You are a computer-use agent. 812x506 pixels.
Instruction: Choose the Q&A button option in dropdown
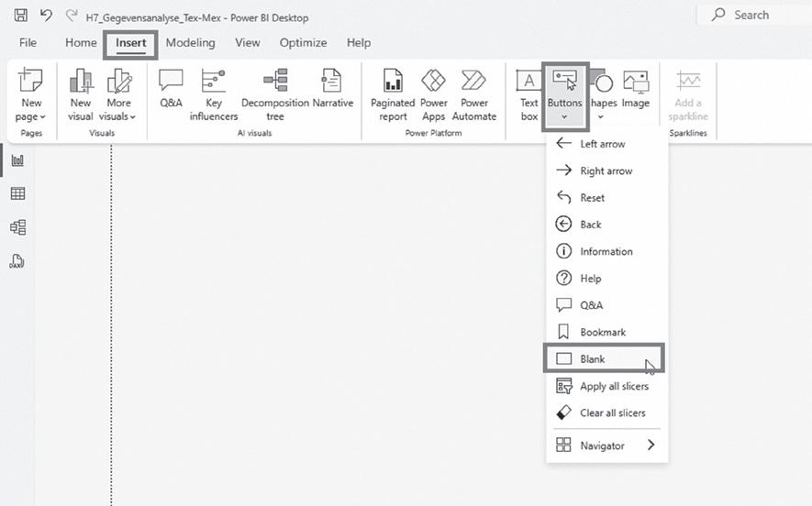pos(606,305)
